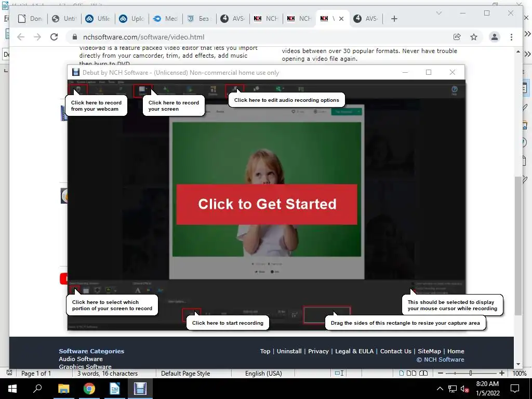Click '3 words, 16 characters' in the status bar
Viewport: 532px width, 399px height.
click(x=107, y=373)
